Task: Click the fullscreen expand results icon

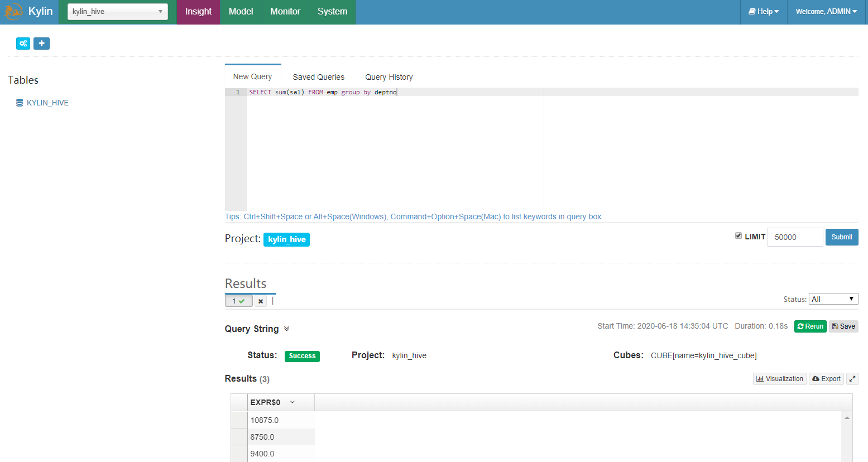Action: coord(852,379)
